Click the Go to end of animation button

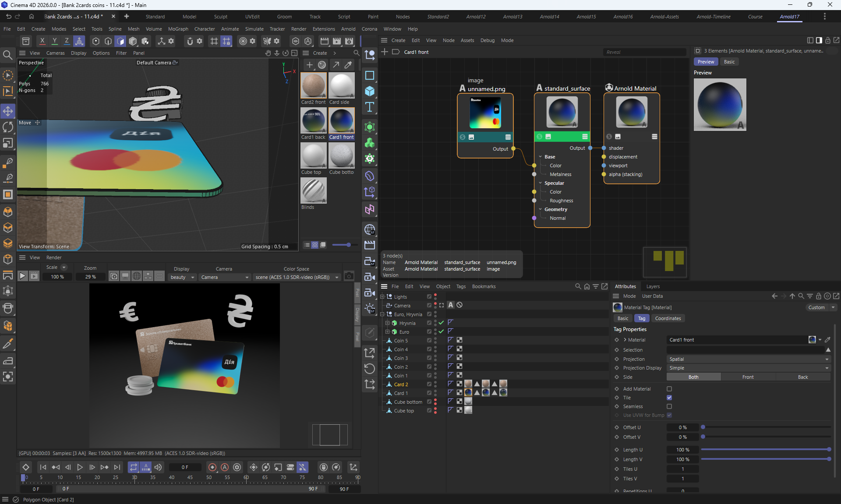point(117,467)
